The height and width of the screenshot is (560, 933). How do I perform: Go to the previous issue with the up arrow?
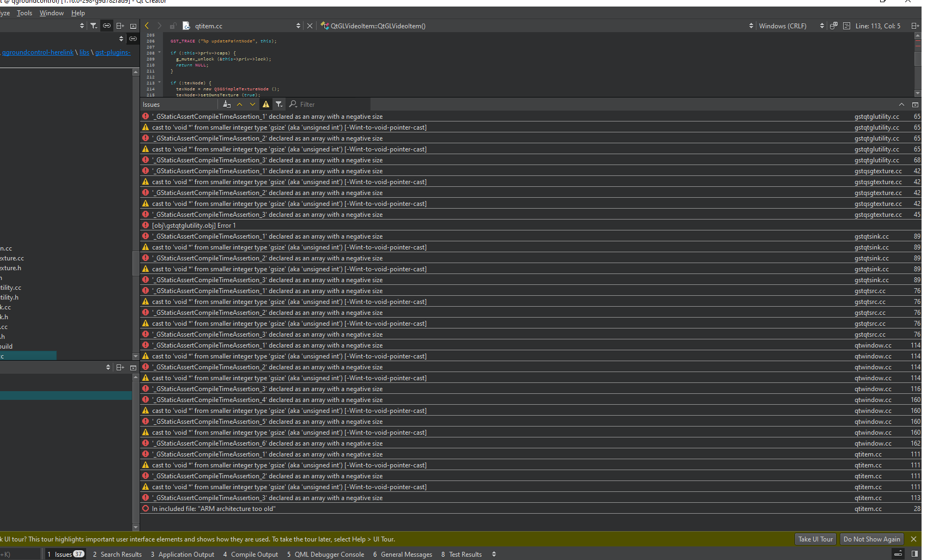click(239, 104)
